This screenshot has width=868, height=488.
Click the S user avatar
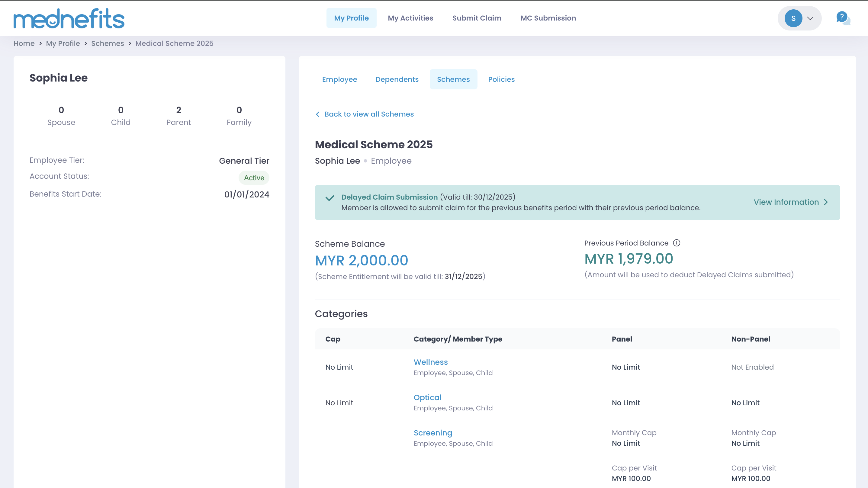point(793,18)
